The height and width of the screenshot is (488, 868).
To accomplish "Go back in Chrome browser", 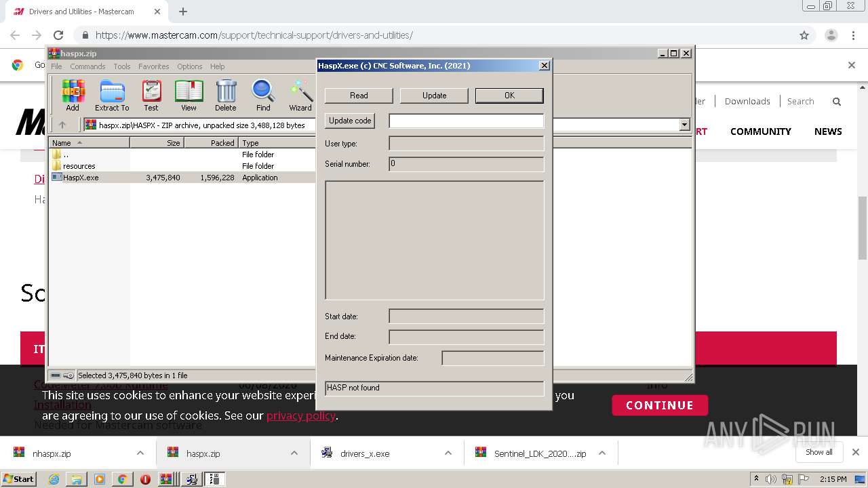I will 15,35.
